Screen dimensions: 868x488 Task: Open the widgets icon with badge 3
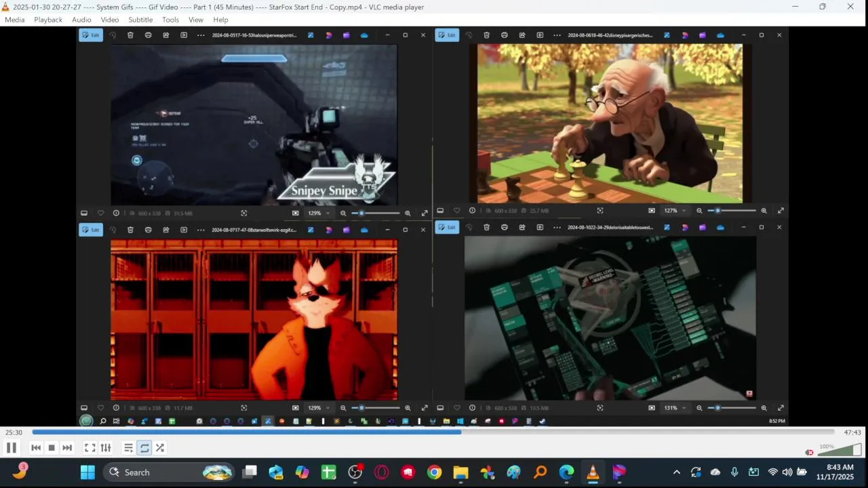tap(20, 472)
